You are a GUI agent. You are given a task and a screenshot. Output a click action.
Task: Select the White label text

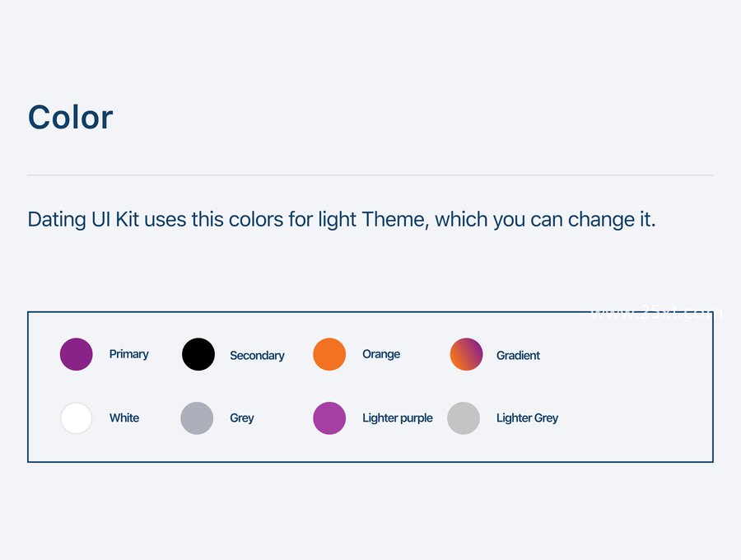point(124,418)
